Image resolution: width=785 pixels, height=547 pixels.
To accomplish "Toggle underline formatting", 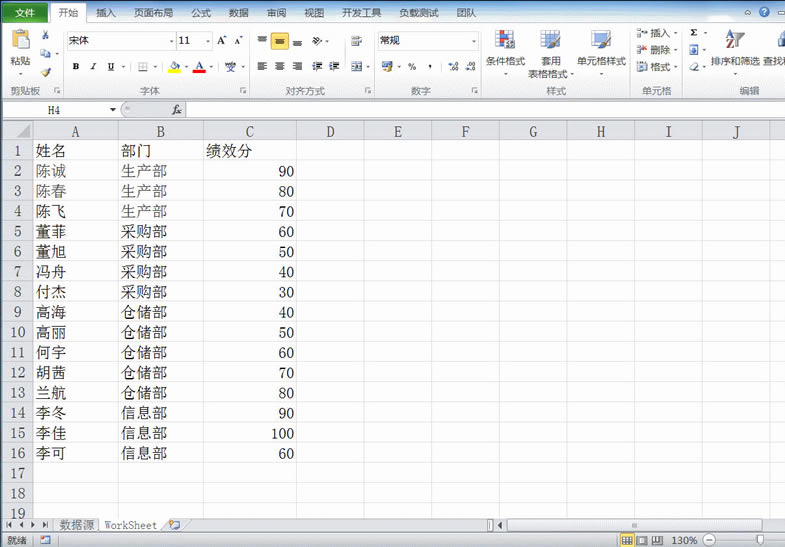I will pyautogui.click(x=111, y=67).
